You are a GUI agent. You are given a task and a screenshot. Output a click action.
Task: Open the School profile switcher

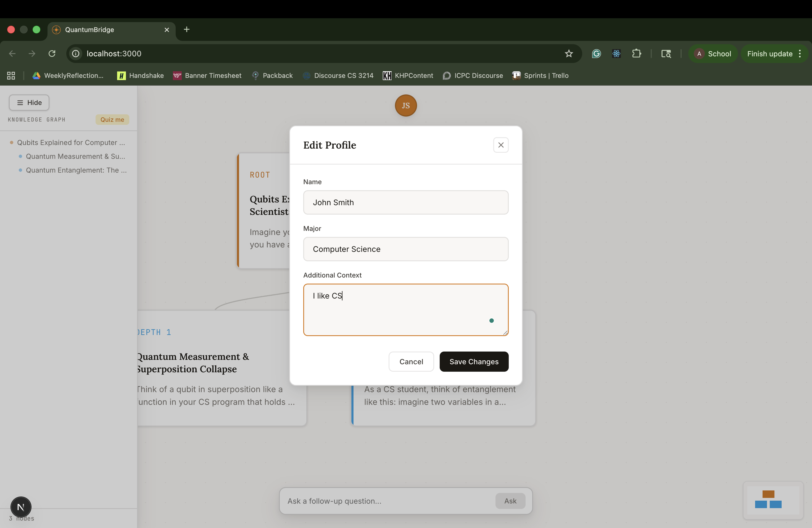click(713, 54)
